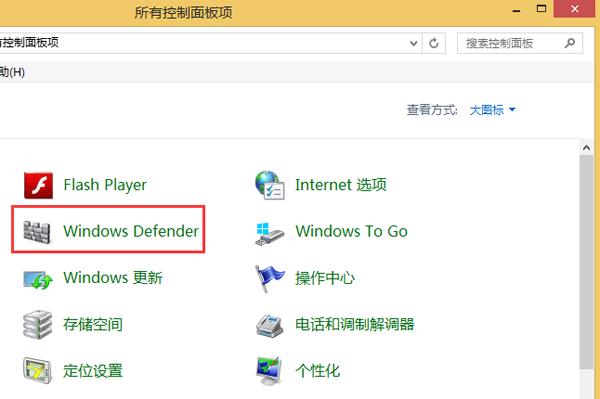This screenshot has height=399, width=600.
Task: Click the 定位设置 map icon
Action: [38, 370]
